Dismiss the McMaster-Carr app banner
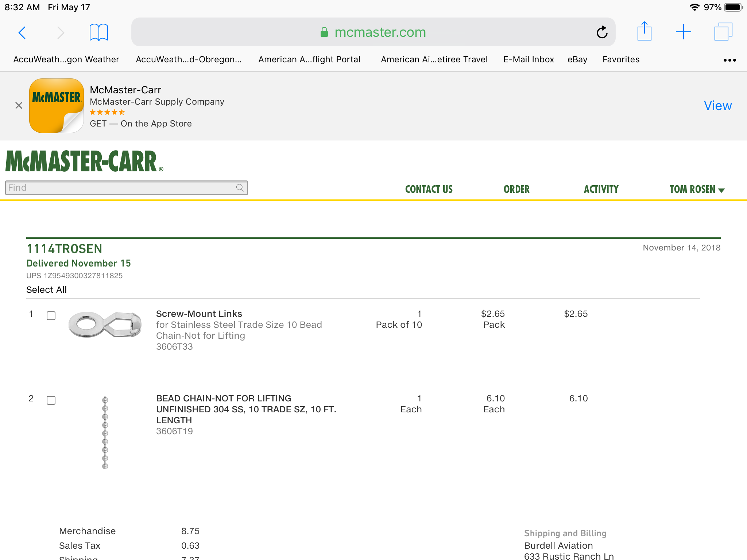 pos(19,106)
